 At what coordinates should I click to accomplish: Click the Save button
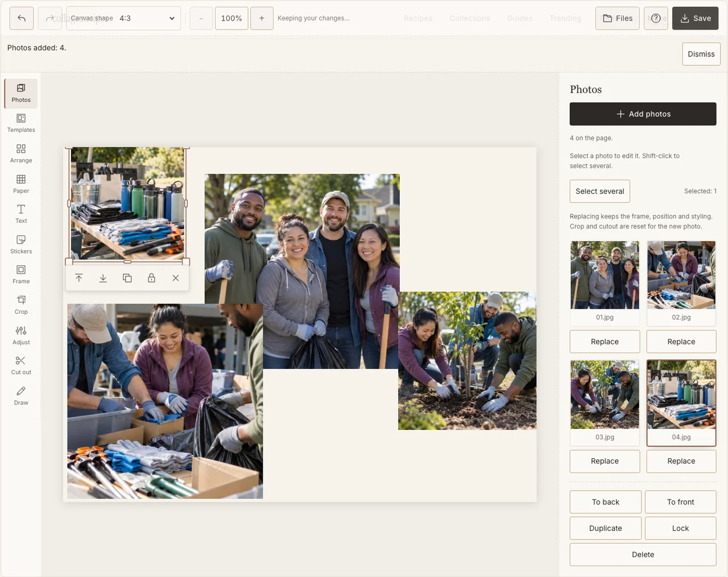click(696, 18)
